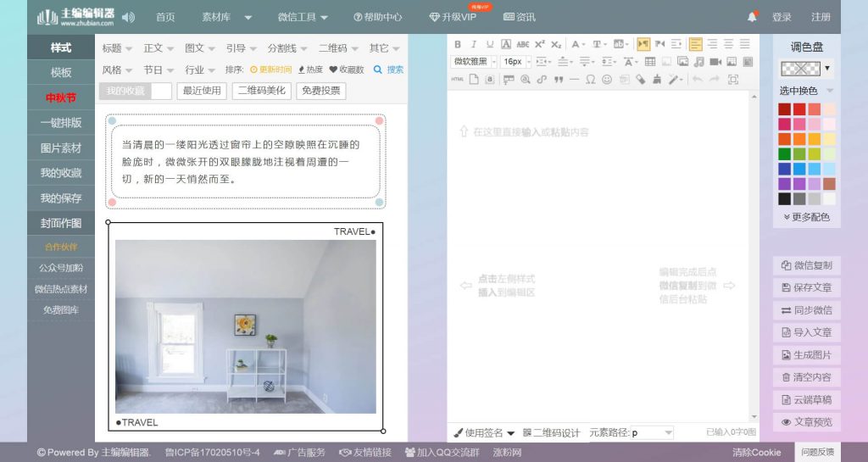The image size is (868, 462).
Task: Toggle the 我的收藏 switch
Action: (x=136, y=91)
